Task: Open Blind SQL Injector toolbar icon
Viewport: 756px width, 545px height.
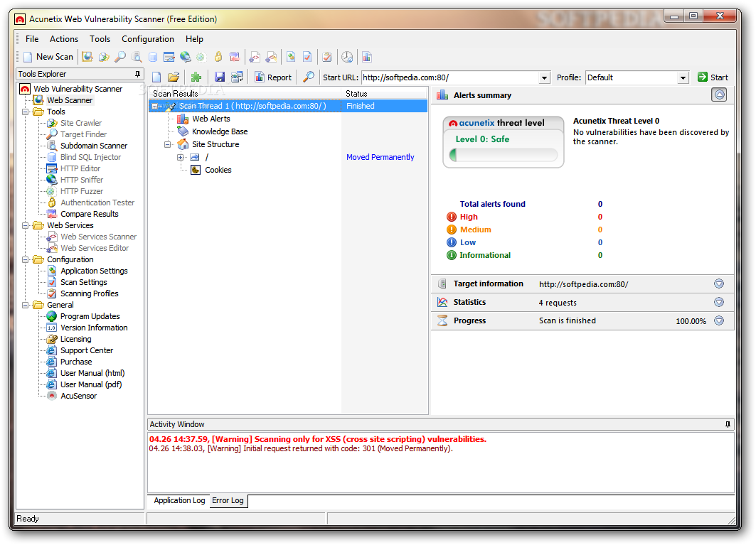Action: tap(153, 57)
